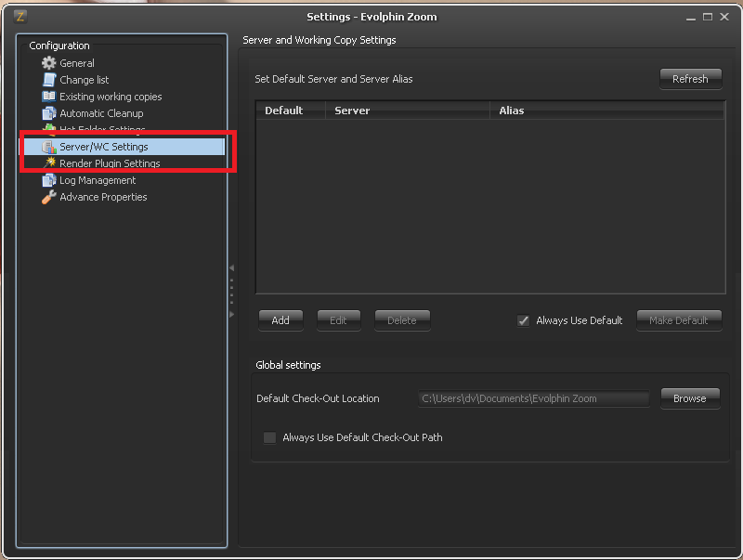Screen dimensions: 743x560
Task: Click the Default column header
Action: (291, 111)
